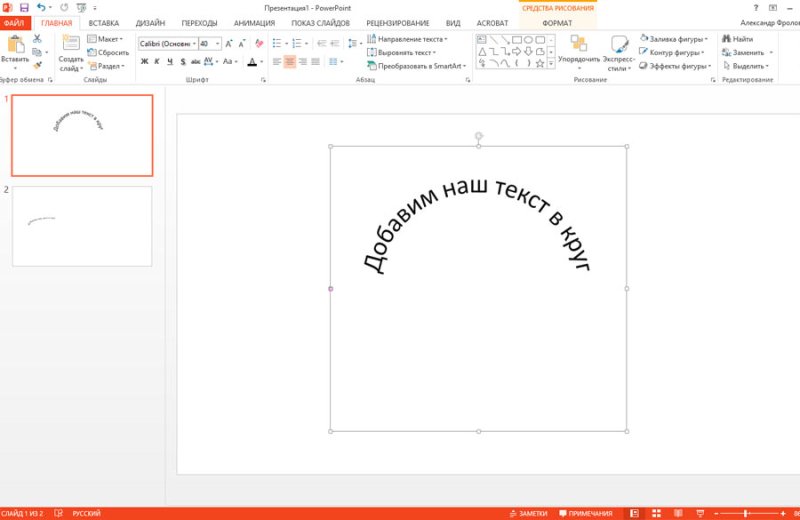Viewport: 800px width, 520px height.
Task: Click the Clear Formatting eraser icon
Action: pyautogui.click(x=260, y=43)
